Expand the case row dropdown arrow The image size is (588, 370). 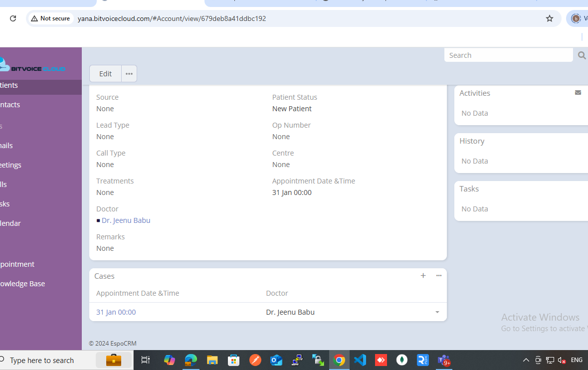(x=437, y=312)
